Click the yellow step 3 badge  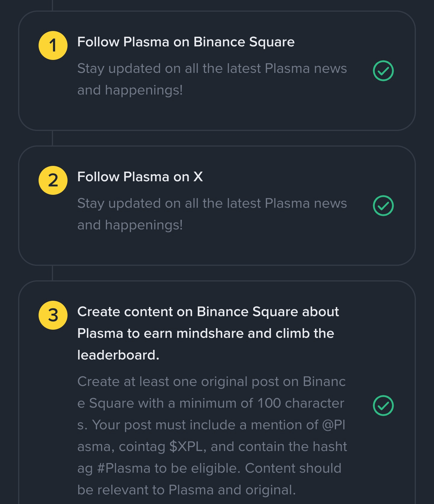pos(53,315)
